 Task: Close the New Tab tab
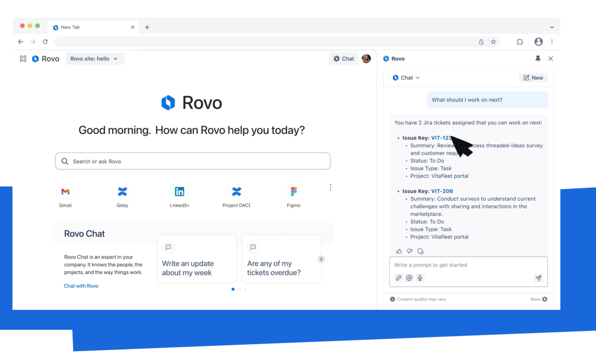click(132, 27)
